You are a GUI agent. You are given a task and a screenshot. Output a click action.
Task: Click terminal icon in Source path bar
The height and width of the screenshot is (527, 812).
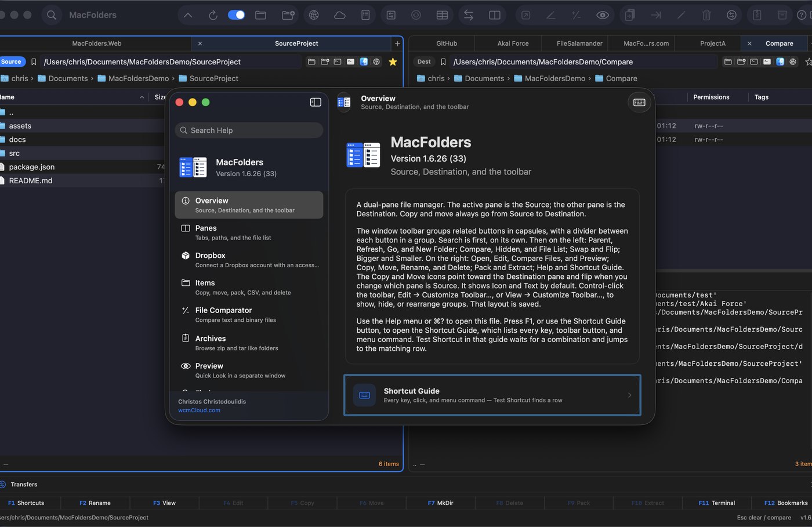338,61
